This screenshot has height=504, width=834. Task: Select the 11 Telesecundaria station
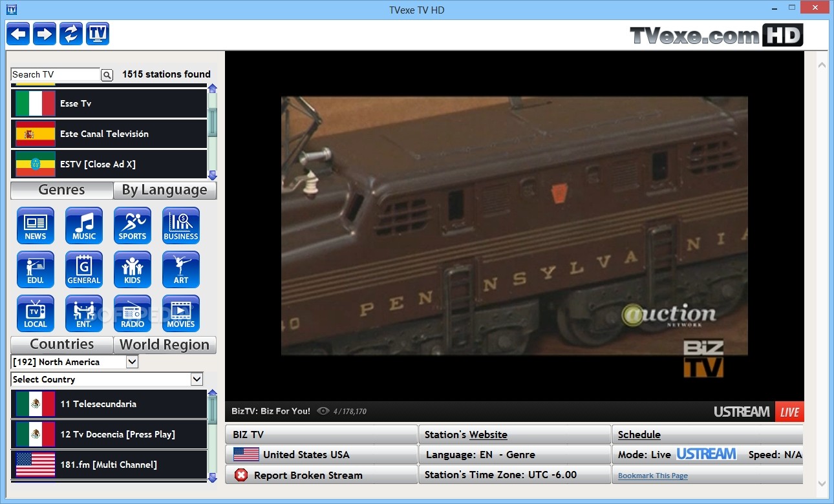click(x=109, y=404)
